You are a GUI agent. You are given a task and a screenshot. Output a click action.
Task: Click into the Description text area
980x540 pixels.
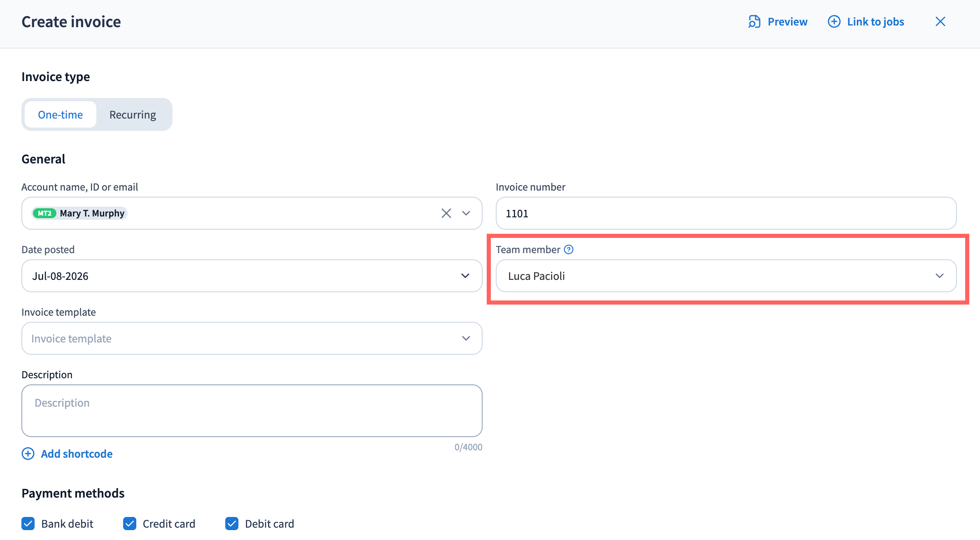pyautogui.click(x=252, y=411)
